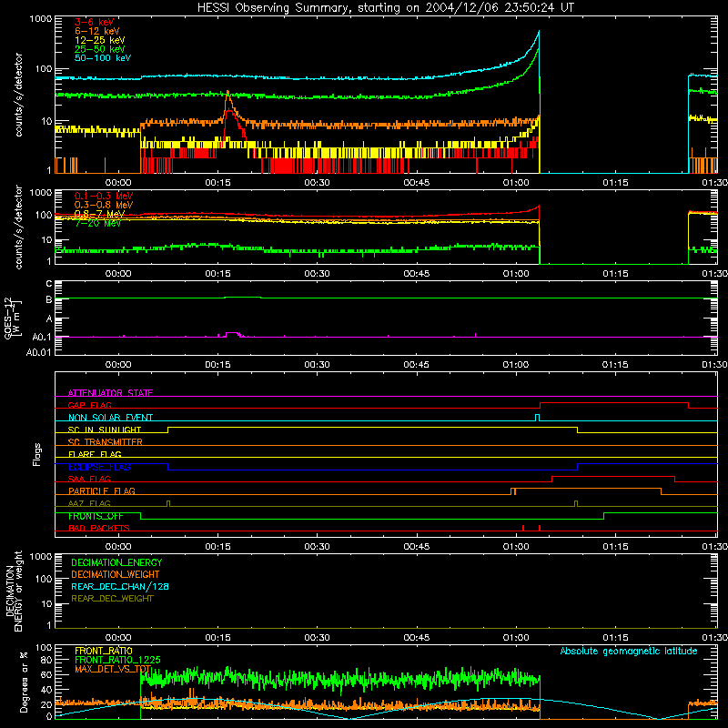The height and width of the screenshot is (728, 728).
Task: Click the 01:15 time label under decimation panel
Action: tap(615, 638)
